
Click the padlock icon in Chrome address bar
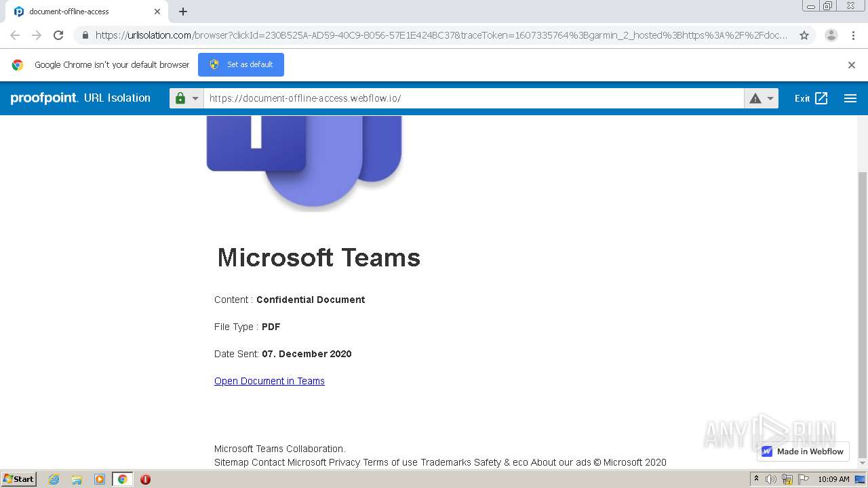[85, 35]
